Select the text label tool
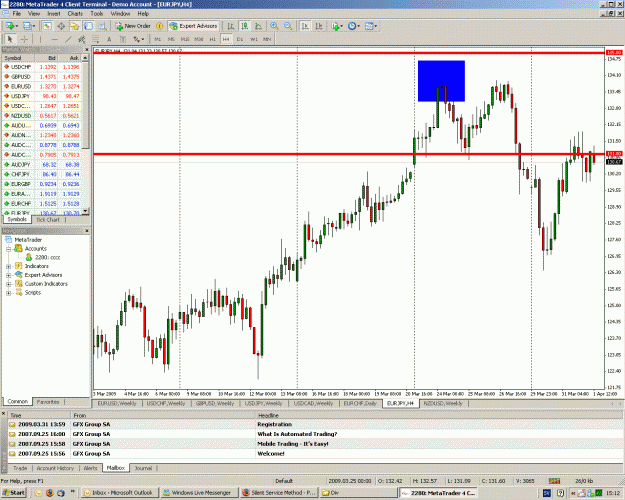The height and width of the screenshot is (500, 625). point(123,39)
